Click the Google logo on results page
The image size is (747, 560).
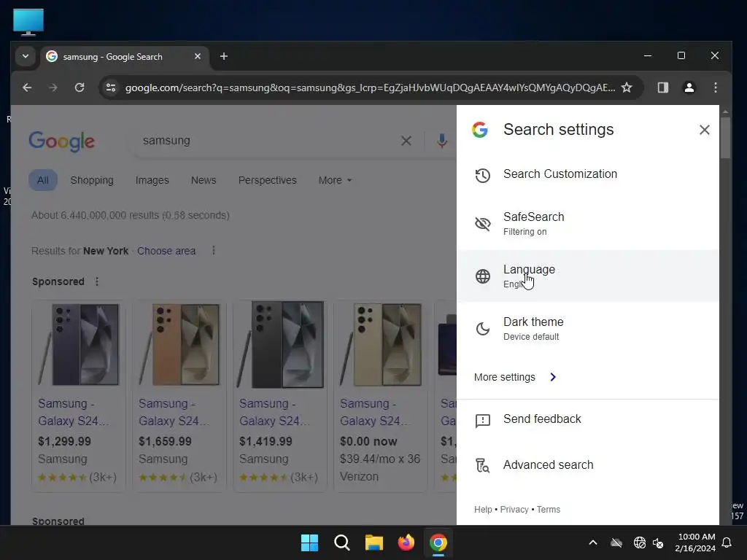click(61, 141)
